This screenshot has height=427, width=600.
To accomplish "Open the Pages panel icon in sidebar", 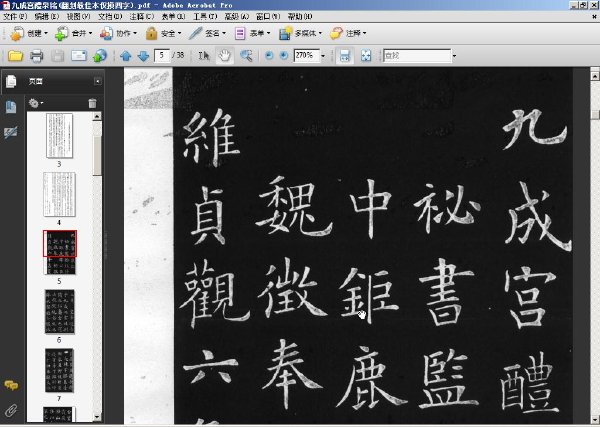I will click(x=11, y=81).
